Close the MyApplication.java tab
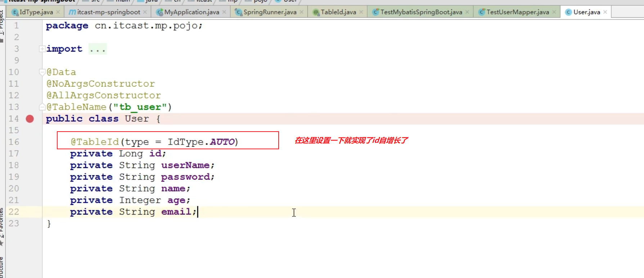Screen dimensions: 644x278 pos(224,12)
